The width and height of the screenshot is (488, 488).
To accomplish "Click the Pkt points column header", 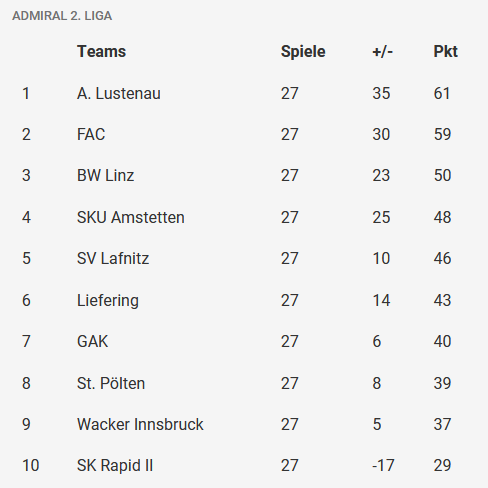I will pos(445,52).
